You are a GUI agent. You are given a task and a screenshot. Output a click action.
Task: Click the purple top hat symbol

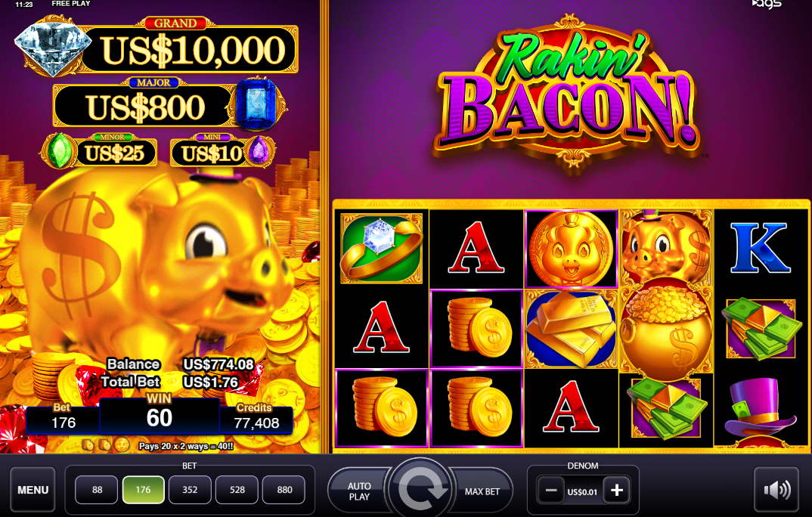click(760, 409)
